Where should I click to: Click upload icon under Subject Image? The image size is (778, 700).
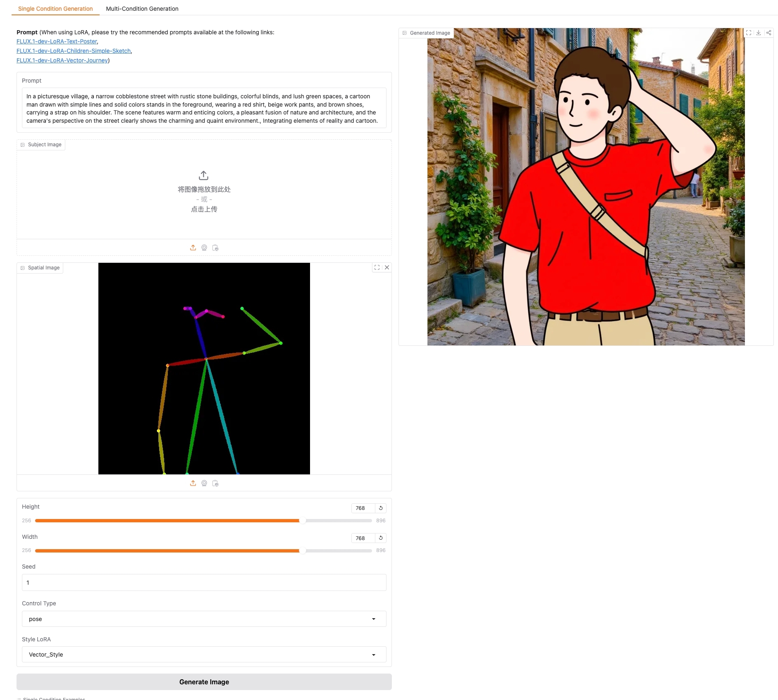pos(193,248)
